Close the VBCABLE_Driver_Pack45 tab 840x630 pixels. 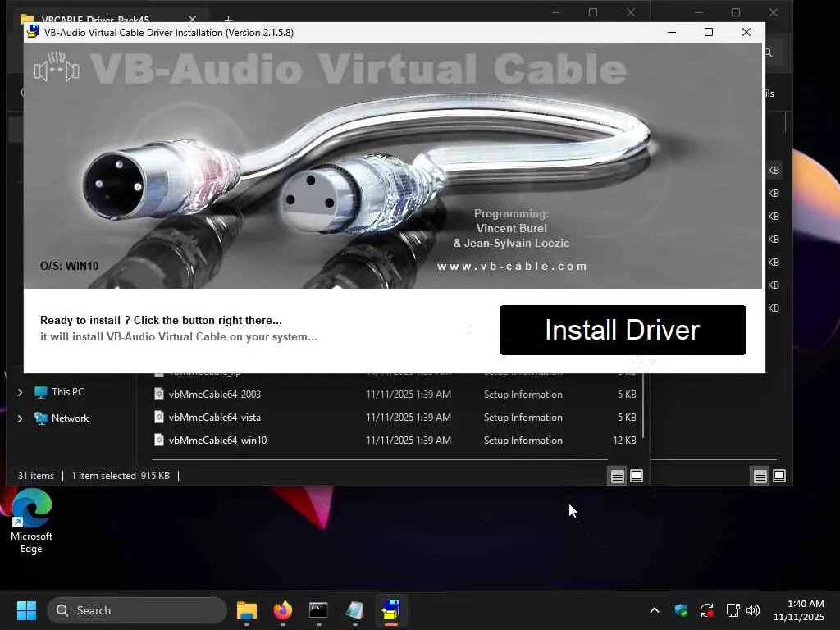point(192,20)
